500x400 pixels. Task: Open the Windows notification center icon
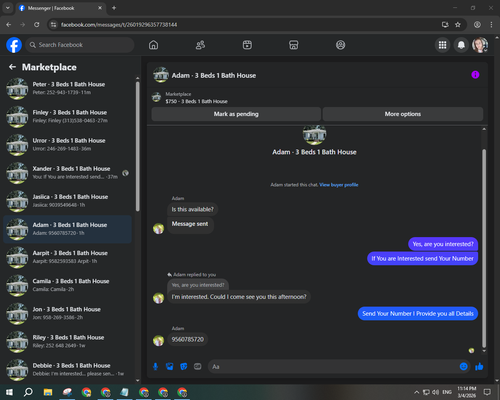coord(487,392)
